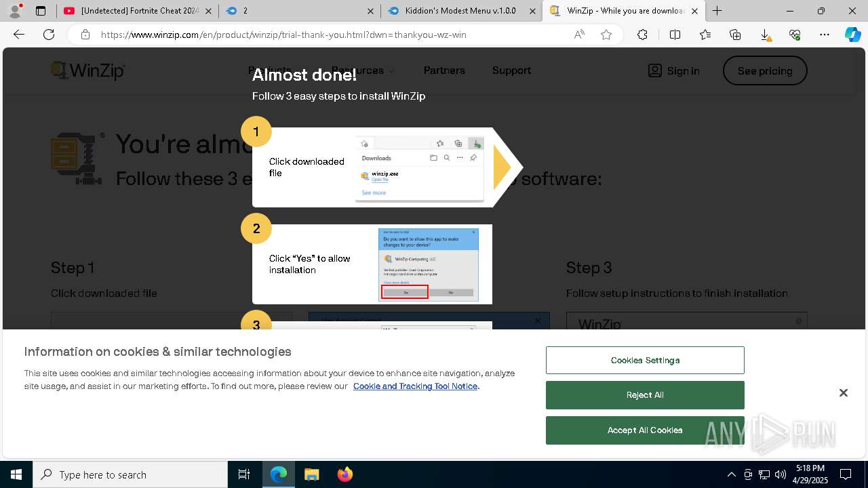The width and height of the screenshot is (868, 488).
Task: Open the Windows Start menu
Action: click(x=16, y=474)
